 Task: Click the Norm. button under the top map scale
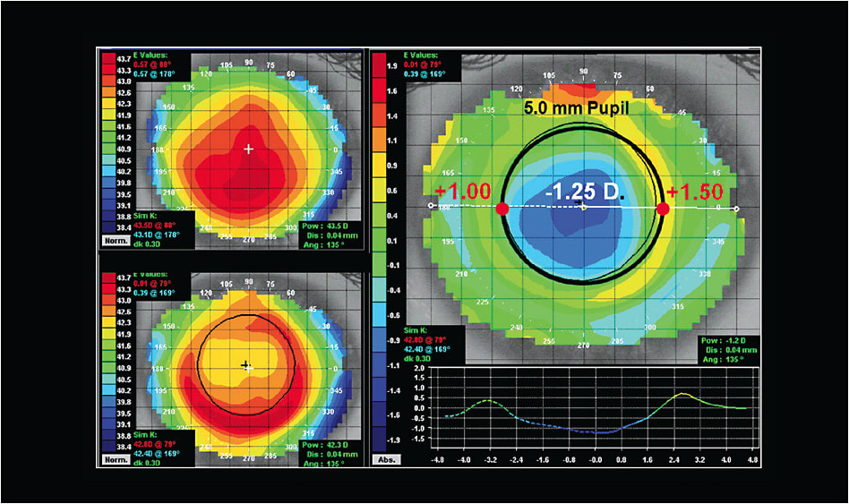(x=116, y=240)
